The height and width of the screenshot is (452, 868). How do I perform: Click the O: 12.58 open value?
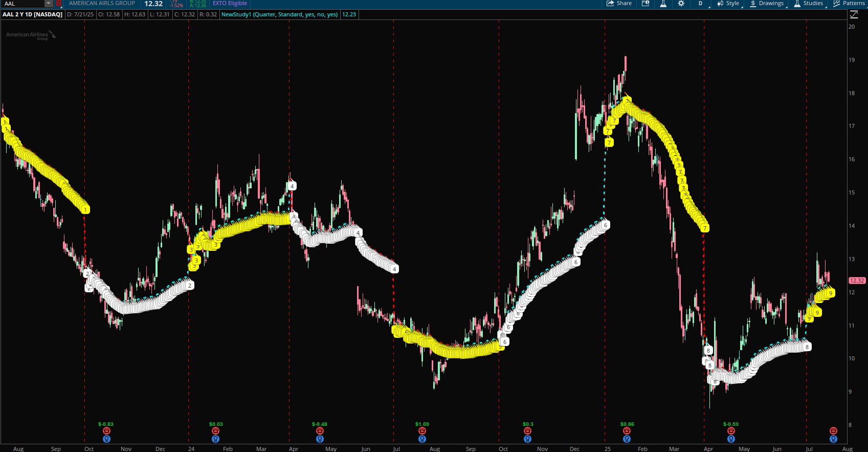click(x=109, y=14)
